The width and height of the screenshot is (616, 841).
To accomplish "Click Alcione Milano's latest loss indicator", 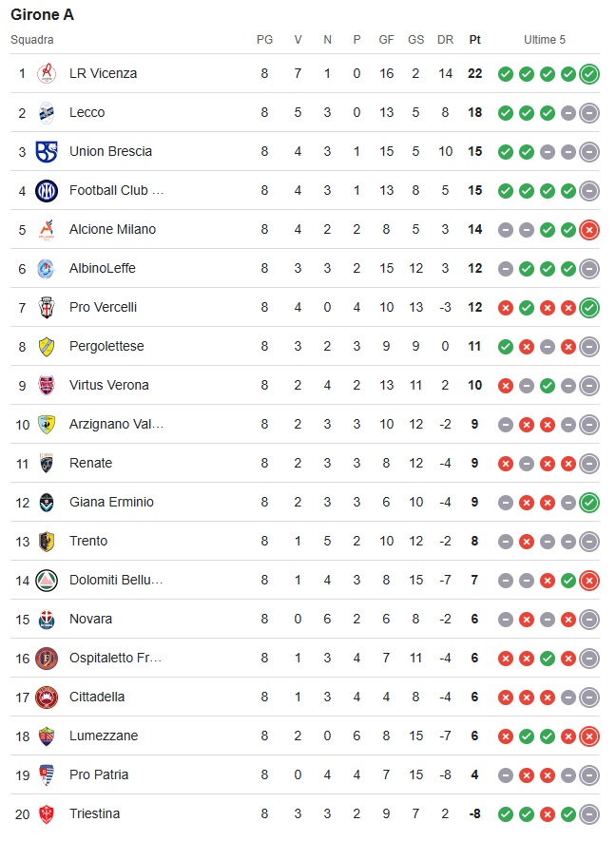I will point(589,229).
